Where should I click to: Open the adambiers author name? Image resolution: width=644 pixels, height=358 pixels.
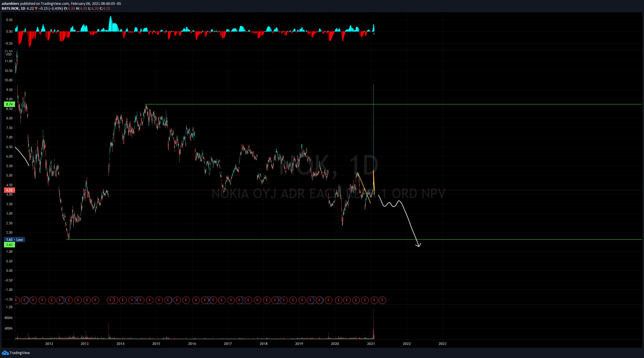[x=10, y=3]
